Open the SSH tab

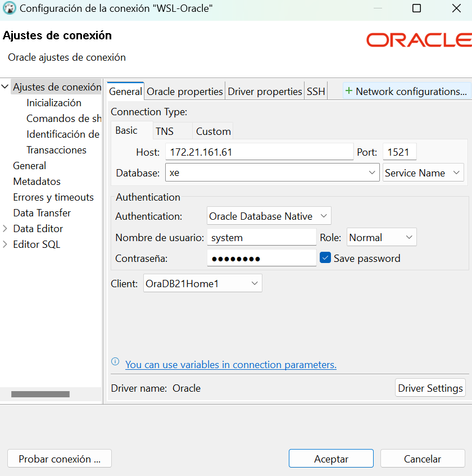[316, 91]
